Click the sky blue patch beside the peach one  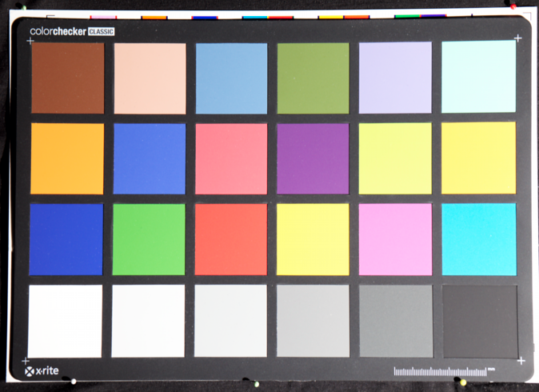pyautogui.click(x=231, y=78)
